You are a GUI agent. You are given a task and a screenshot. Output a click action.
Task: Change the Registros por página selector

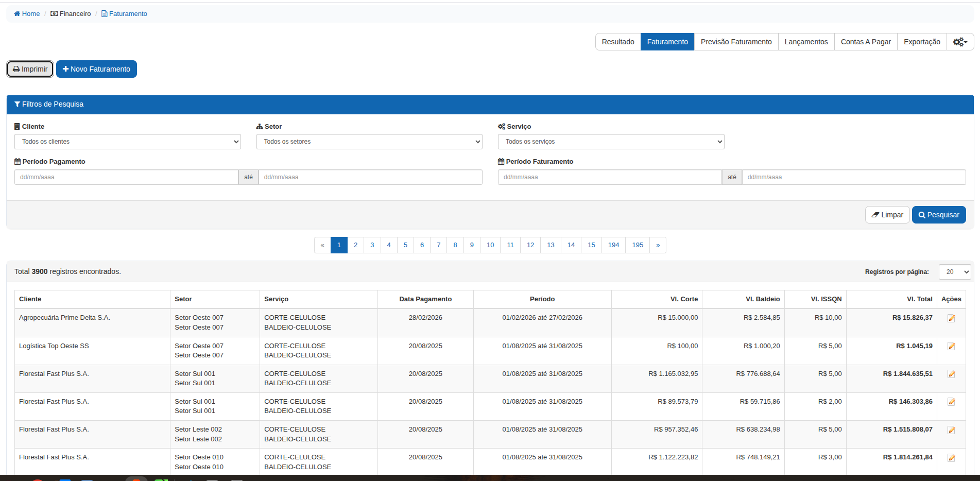[x=954, y=272]
